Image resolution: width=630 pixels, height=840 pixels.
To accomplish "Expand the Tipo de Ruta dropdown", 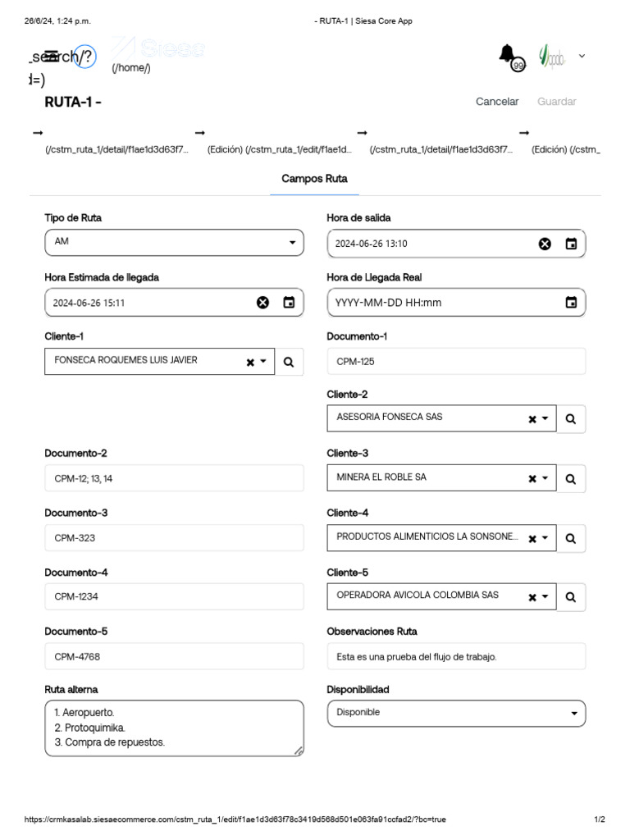I will pyautogui.click(x=293, y=243).
